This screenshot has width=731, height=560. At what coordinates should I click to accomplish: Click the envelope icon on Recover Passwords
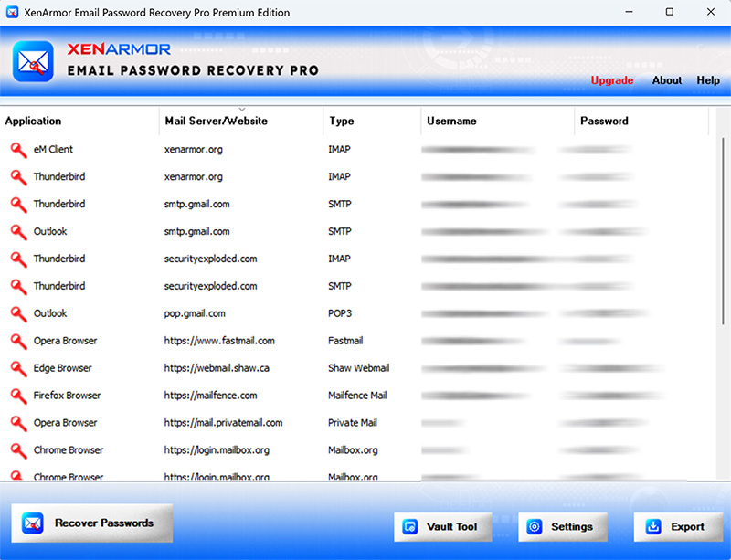pyautogui.click(x=33, y=523)
